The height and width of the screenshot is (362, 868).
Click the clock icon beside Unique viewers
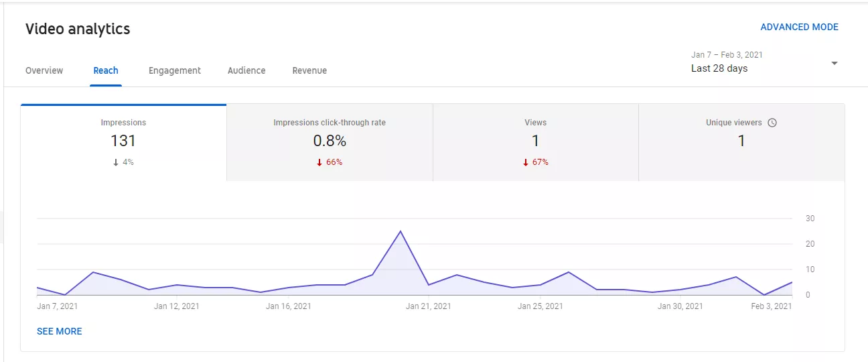coord(772,123)
